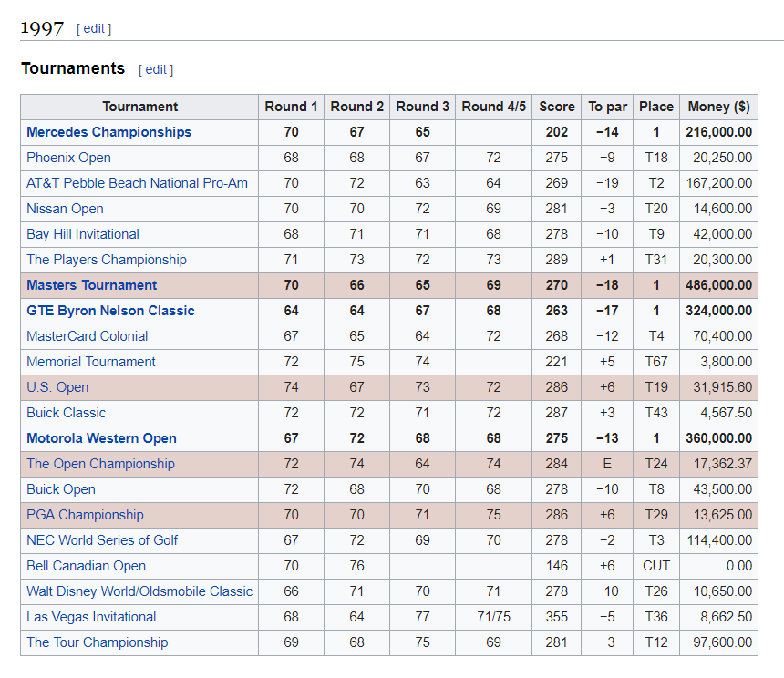Follow The Open Championship link
Image resolution: width=784 pixels, height=678 pixels.
(x=100, y=464)
